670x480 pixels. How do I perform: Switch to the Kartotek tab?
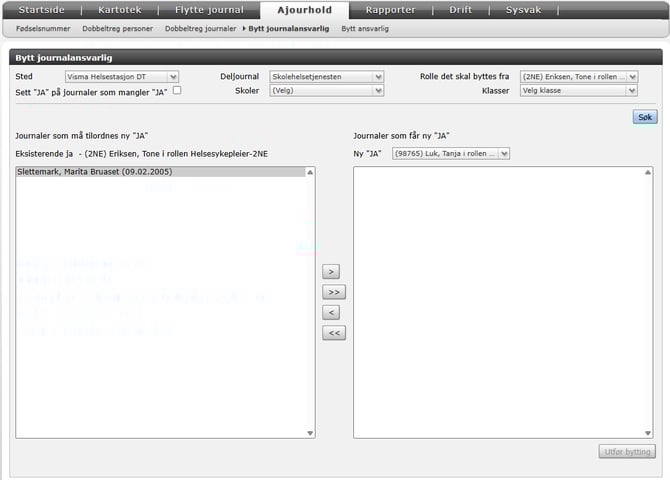[x=119, y=10]
